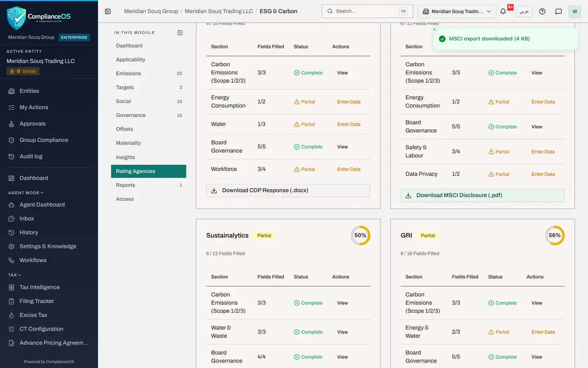The image size is (588, 368).
Task: Open Reports in module menu
Action: click(x=148, y=185)
